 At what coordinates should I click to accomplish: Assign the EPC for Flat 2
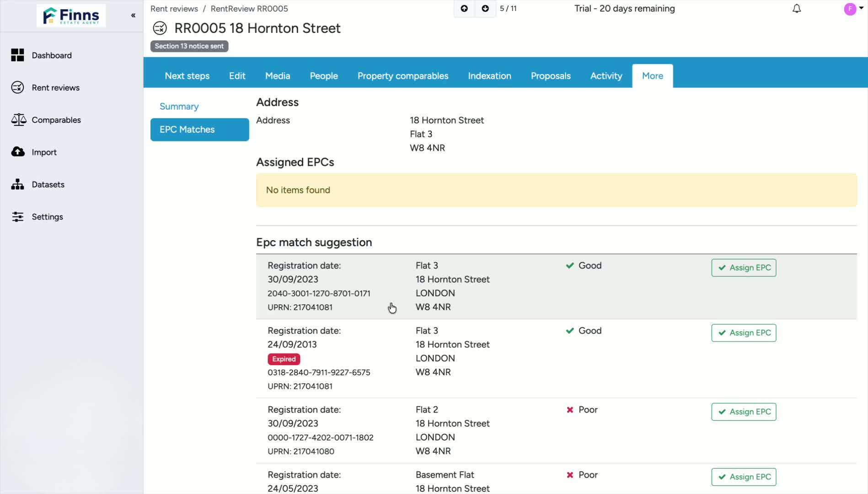tap(744, 412)
